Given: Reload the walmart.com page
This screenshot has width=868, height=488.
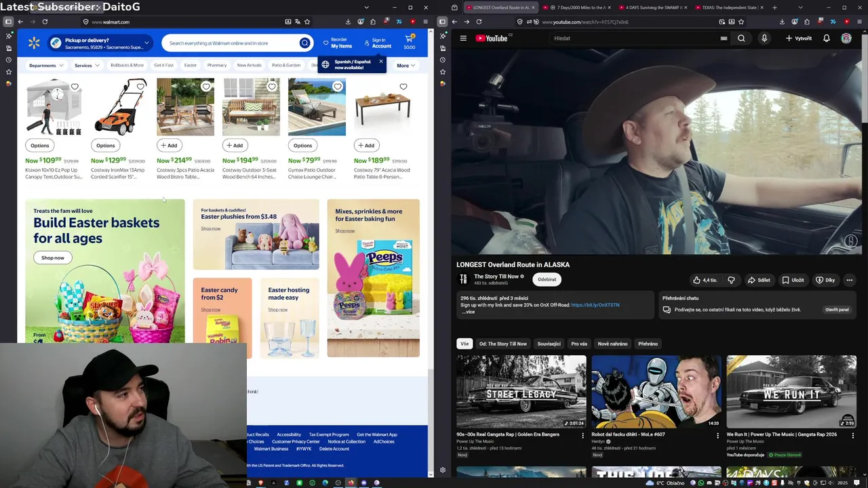Looking at the screenshot, I should pos(45,22).
